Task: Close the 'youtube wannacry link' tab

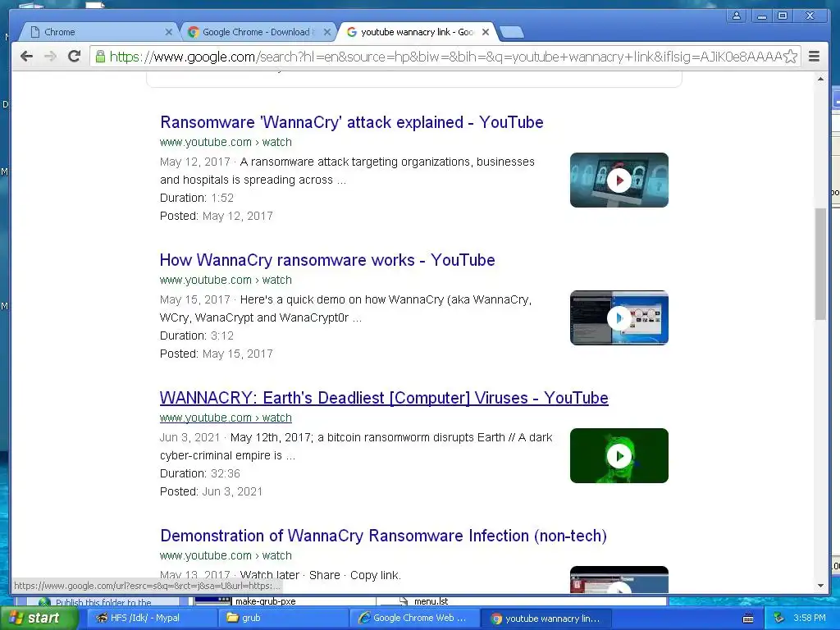Action: click(x=486, y=32)
